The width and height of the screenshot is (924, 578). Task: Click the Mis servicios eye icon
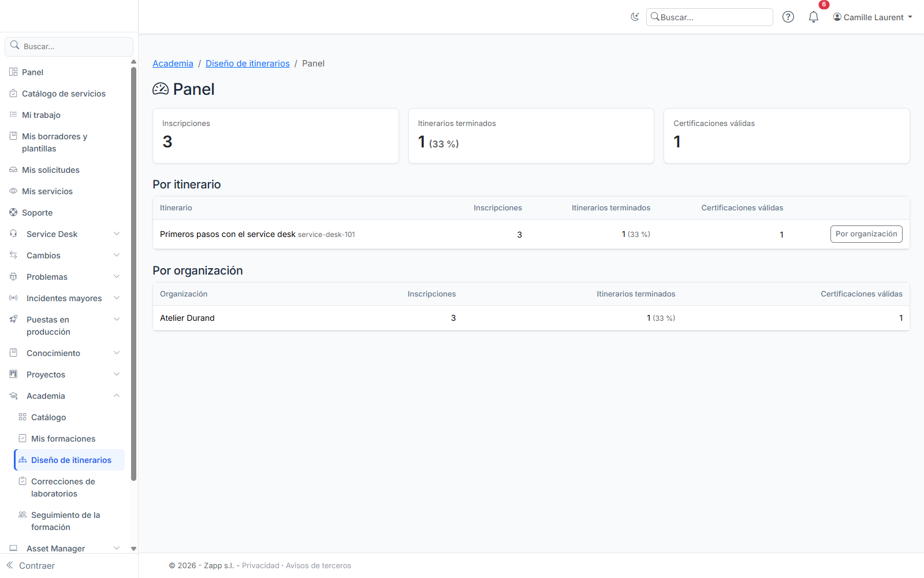click(x=13, y=191)
